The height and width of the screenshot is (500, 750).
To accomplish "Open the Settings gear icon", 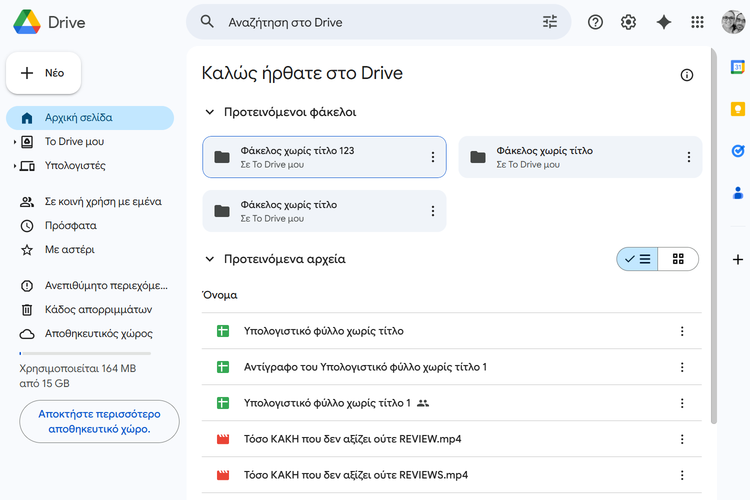I will [628, 22].
